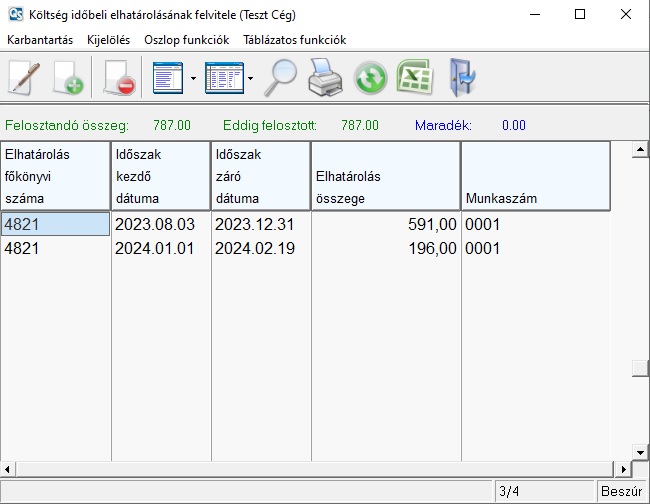The image size is (650, 504).
Task: Print the table using the printer icon
Action: 325,78
